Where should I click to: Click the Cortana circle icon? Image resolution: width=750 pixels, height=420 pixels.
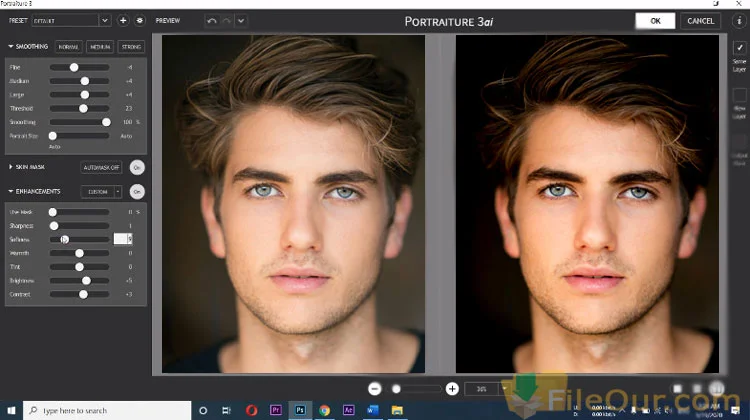(x=203, y=410)
